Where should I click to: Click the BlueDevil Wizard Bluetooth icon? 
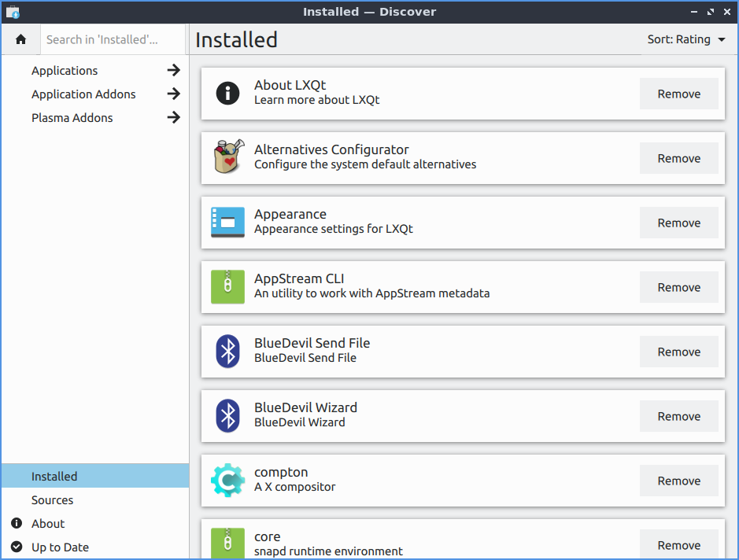click(x=227, y=416)
